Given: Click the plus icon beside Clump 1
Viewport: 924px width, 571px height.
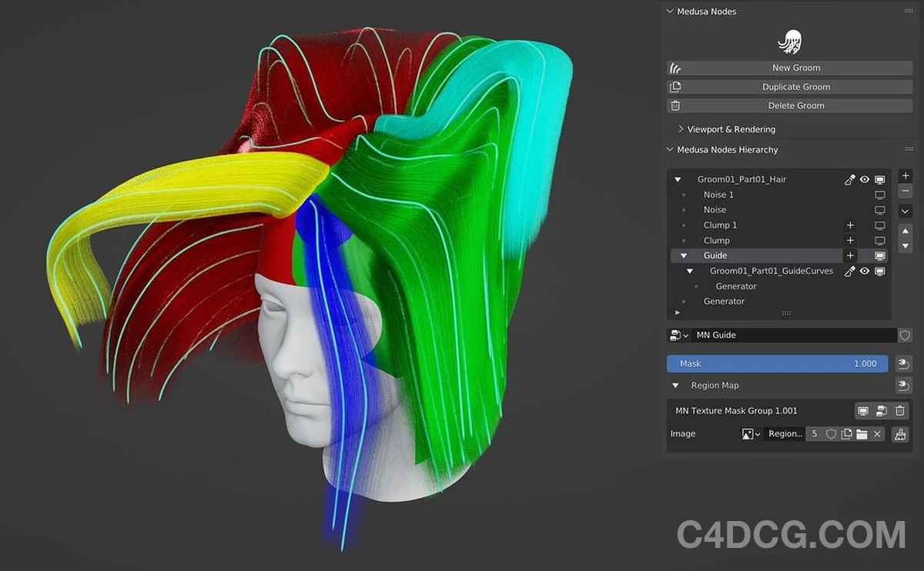Looking at the screenshot, I should (x=850, y=225).
